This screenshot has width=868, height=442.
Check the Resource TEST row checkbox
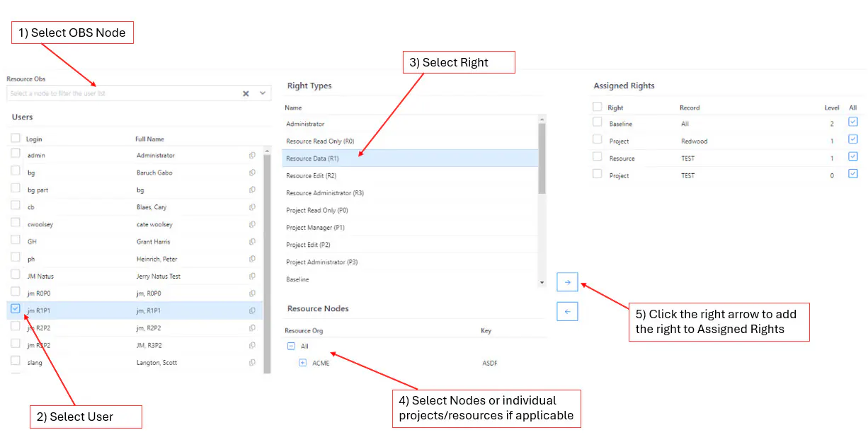click(x=597, y=157)
